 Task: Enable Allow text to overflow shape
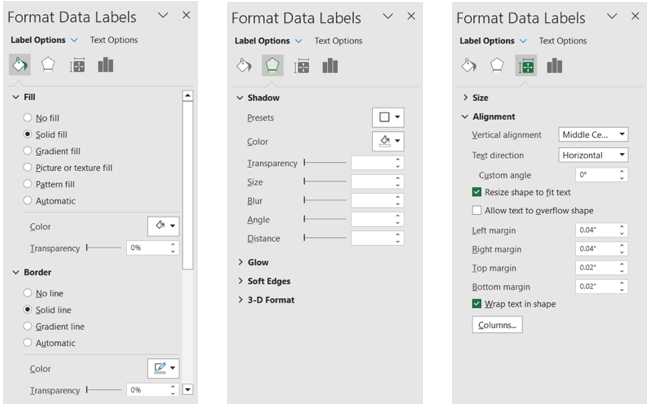pos(477,210)
